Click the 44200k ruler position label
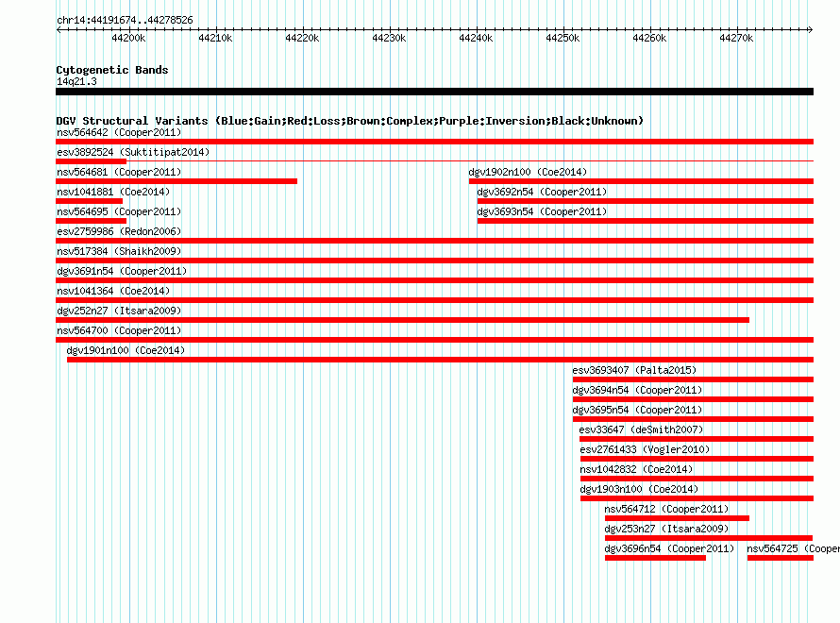The image size is (840, 623). 128,38
